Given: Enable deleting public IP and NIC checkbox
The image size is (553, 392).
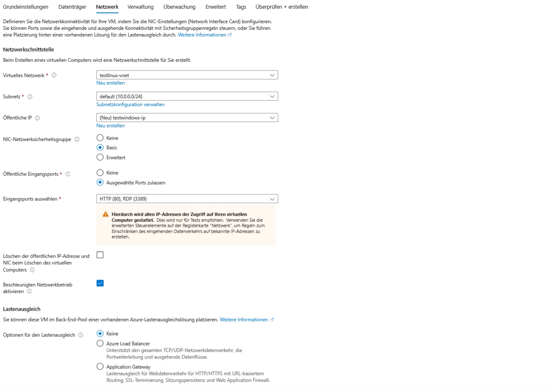Looking at the screenshot, I should point(100,255).
